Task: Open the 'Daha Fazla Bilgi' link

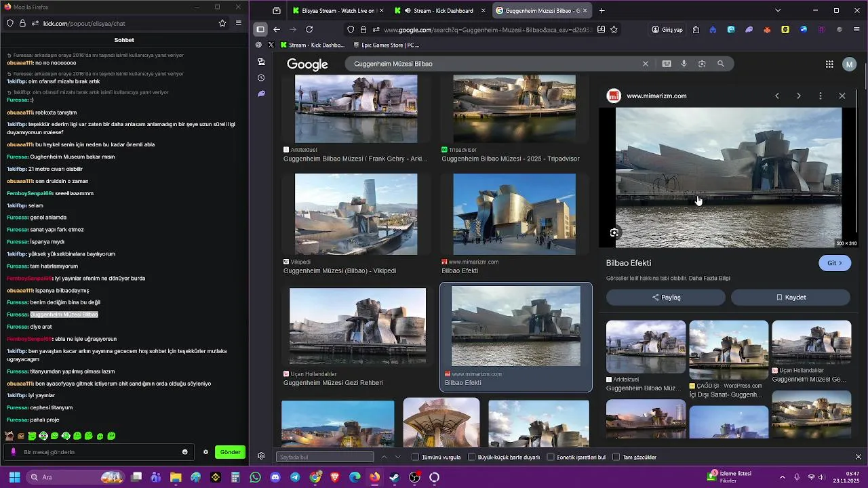Action: click(x=709, y=278)
